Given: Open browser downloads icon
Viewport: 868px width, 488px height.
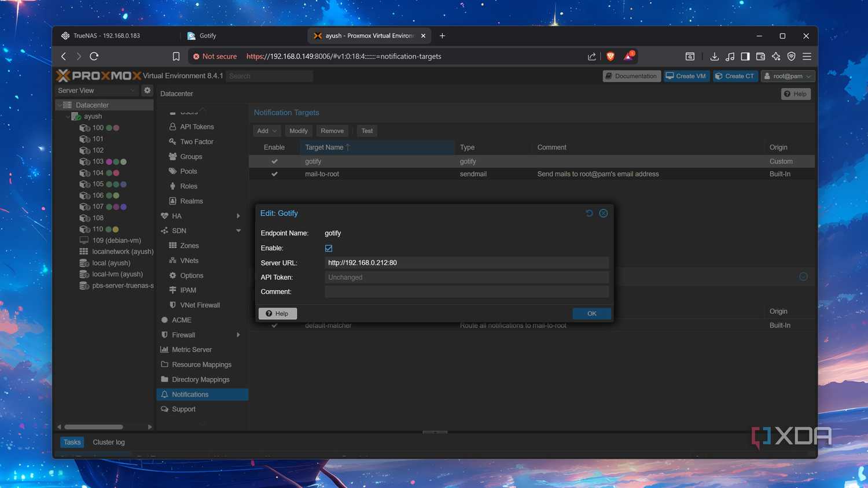Looking at the screenshot, I should tap(715, 56).
